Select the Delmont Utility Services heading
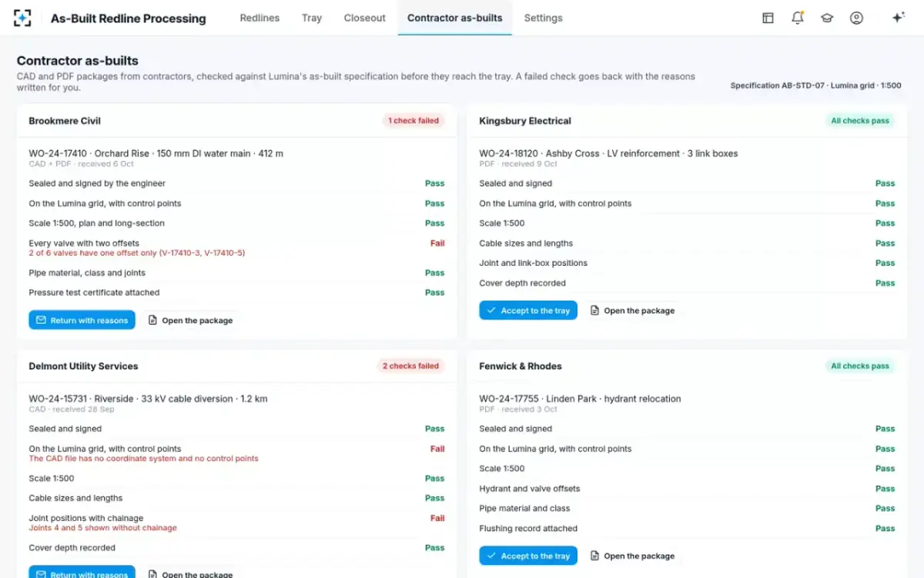The width and height of the screenshot is (924, 578). click(84, 366)
